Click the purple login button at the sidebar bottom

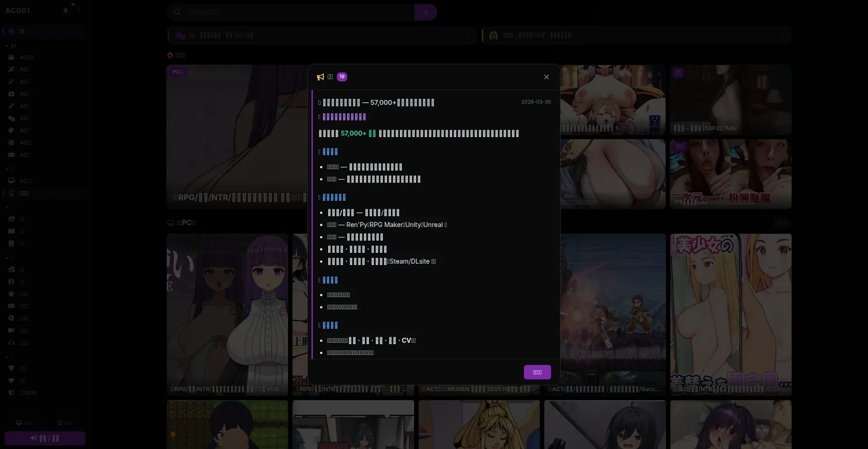45,438
